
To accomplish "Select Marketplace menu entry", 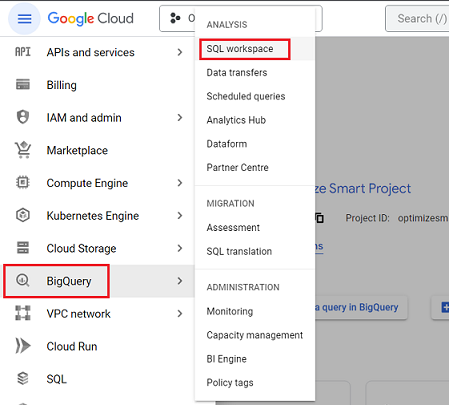I will (98, 150).
